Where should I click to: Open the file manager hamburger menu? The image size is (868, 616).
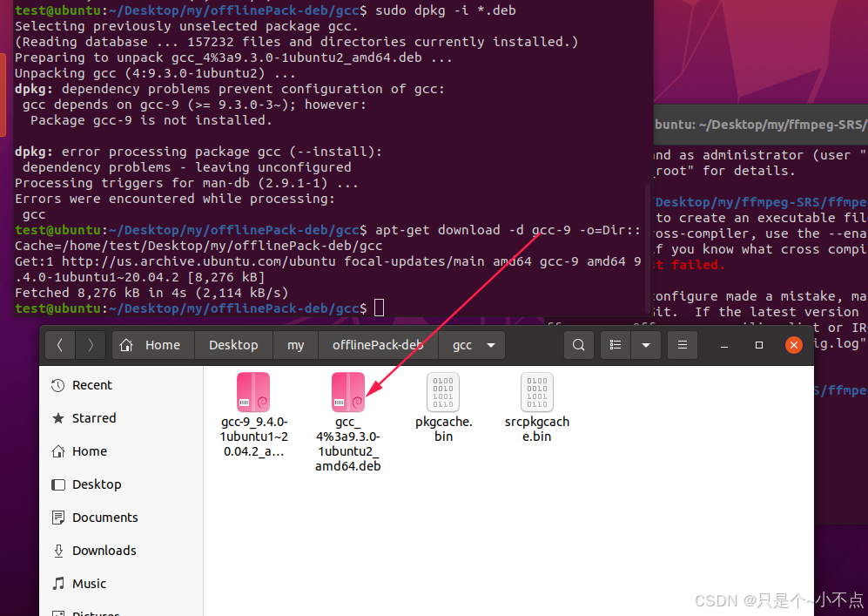tap(683, 345)
